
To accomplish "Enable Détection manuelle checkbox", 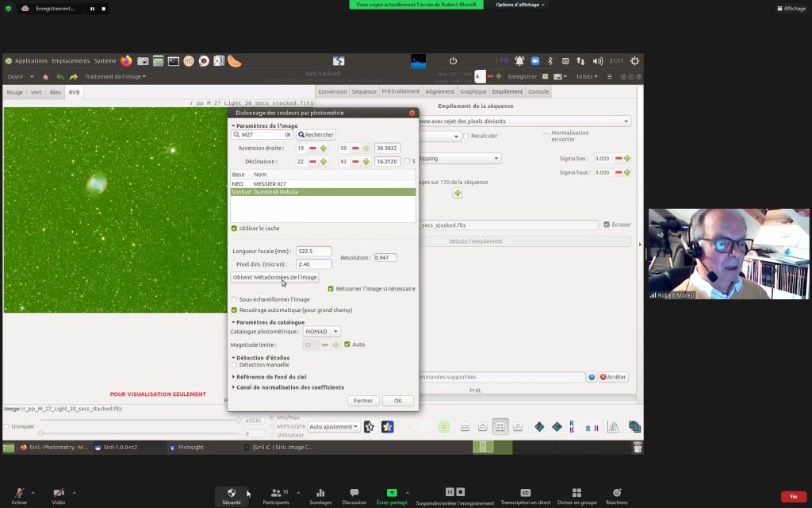I will click(234, 365).
